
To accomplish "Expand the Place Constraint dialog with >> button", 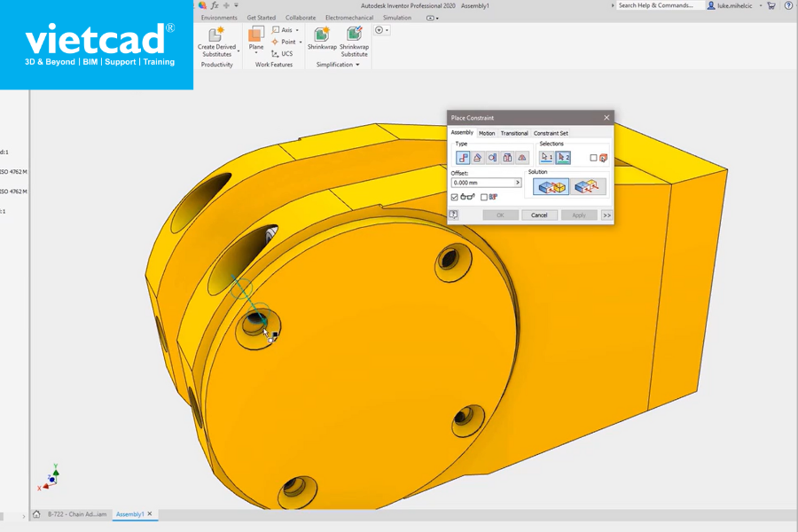I will tap(606, 215).
